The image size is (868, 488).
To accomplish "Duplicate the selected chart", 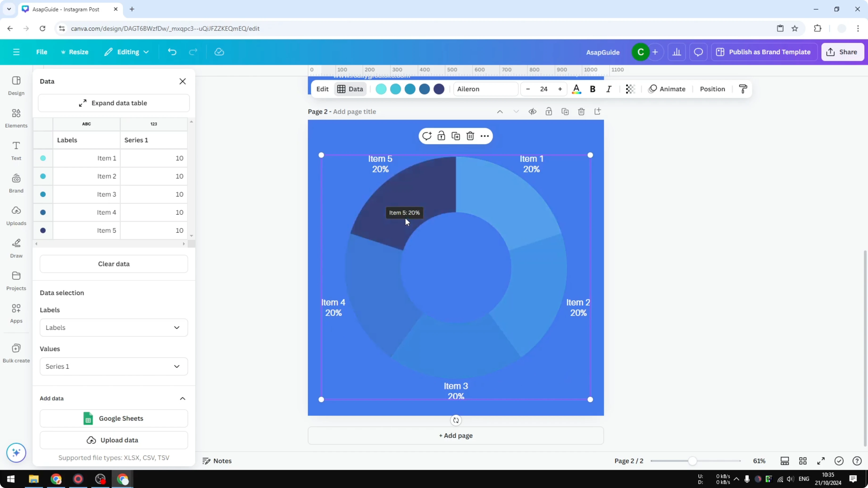I will point(455,136).
